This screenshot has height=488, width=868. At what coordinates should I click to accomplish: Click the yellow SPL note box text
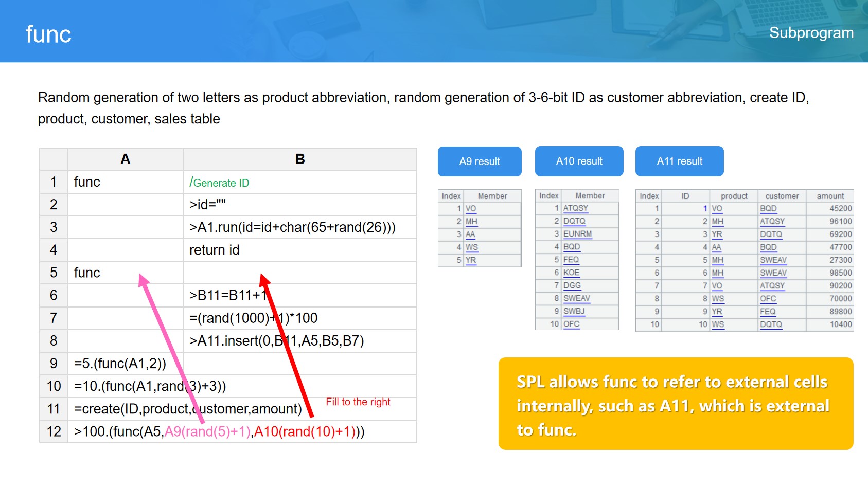(x=673, y=406)
